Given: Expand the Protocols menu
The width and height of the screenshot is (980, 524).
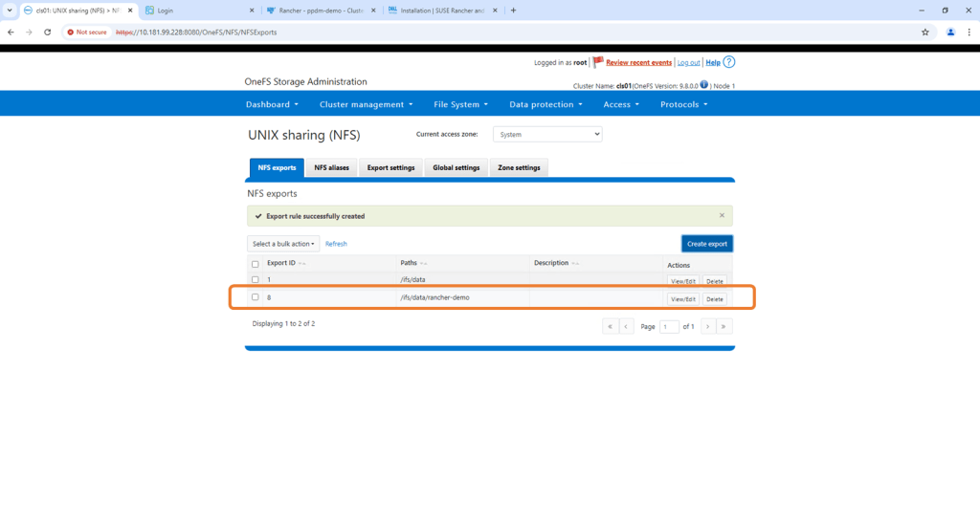Looking at the screenshot, I should click(683, 104).
